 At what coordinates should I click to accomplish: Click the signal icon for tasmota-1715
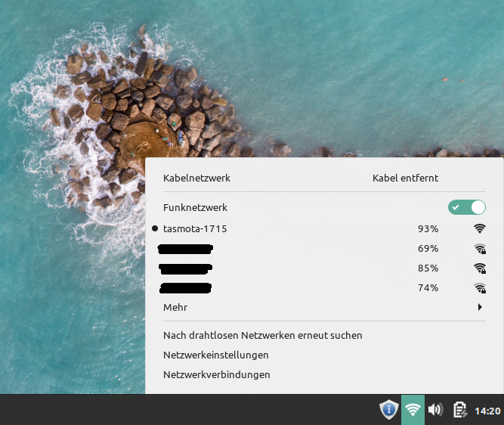point(479,228)
